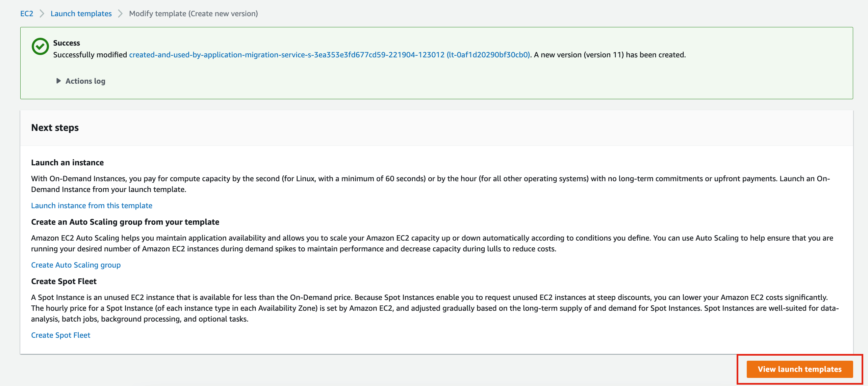Follow the Create Auto Scaling group link
This screenshot has width=868, height=386.
point(76,265)
